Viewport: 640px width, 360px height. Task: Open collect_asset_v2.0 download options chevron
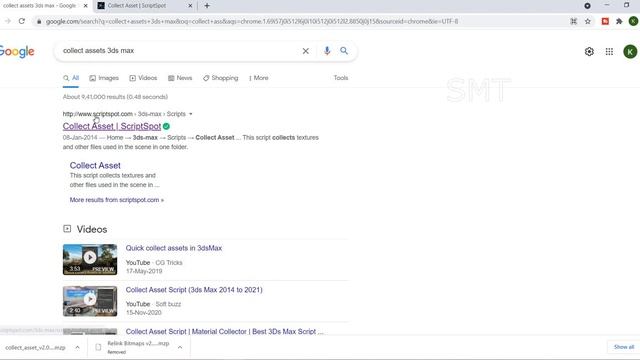pos(77,347)
